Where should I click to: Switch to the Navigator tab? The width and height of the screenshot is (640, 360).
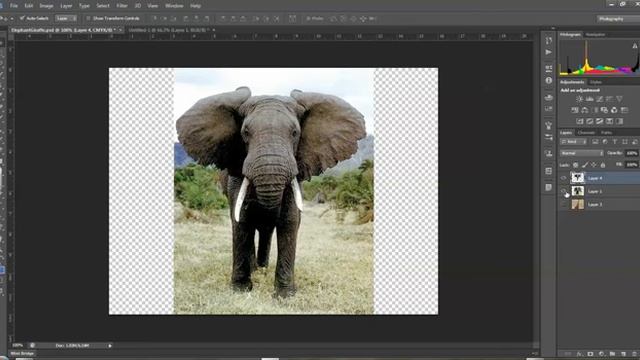(x=596, y=35)
